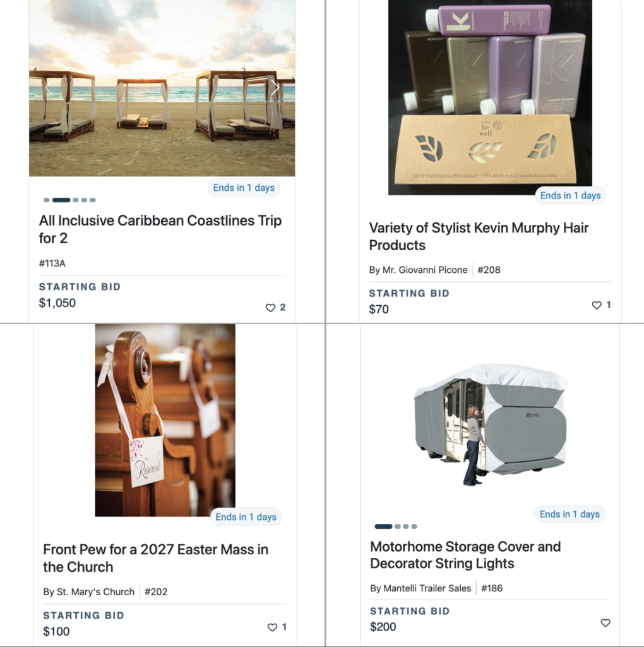Jump to last carousel dot on Caribbean trip

pos(93,200)
